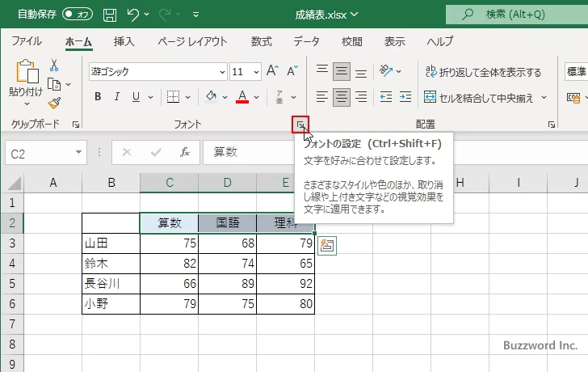
Task: Click the Format Painter brush icon
Action: click(54, 103)
